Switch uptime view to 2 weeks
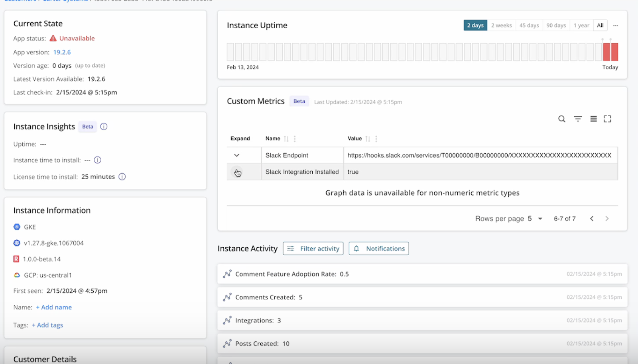 click(501, 25)
